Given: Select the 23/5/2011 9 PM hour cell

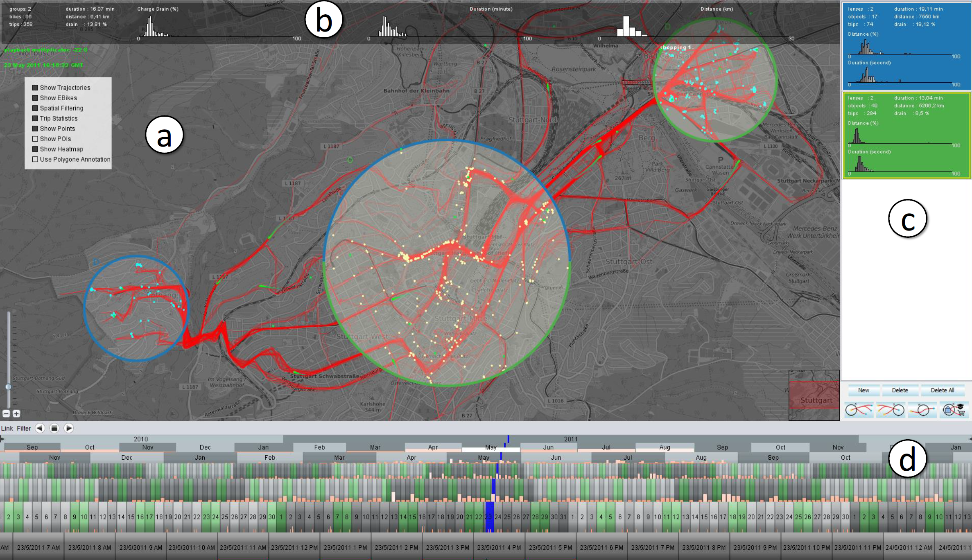Looking at the screenshot, I should (755, 547).
